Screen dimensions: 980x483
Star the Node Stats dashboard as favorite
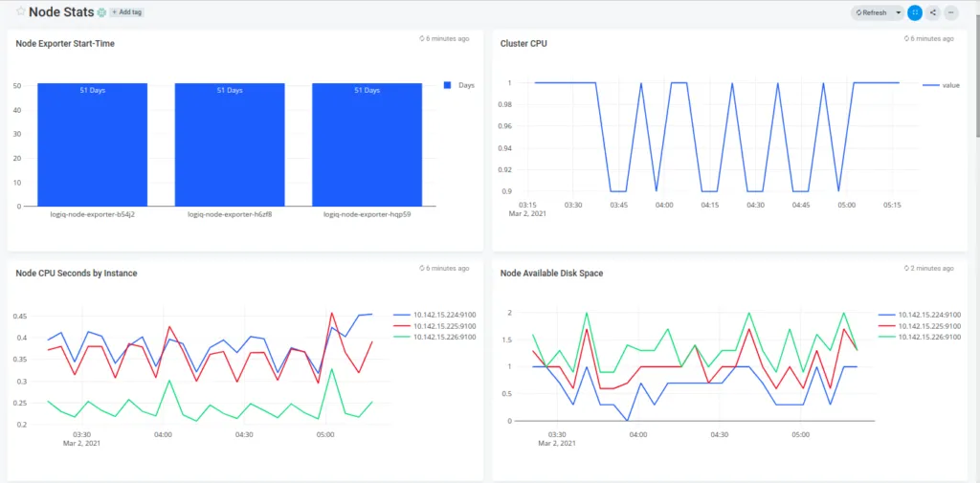coord(21,11)
